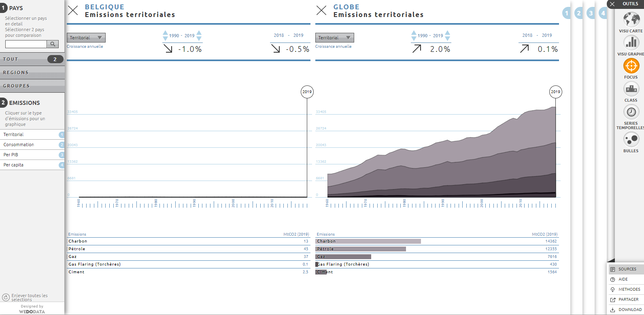Click the DOWNLOAD link
The image size is (644, 315).
(x=629, y=310)
